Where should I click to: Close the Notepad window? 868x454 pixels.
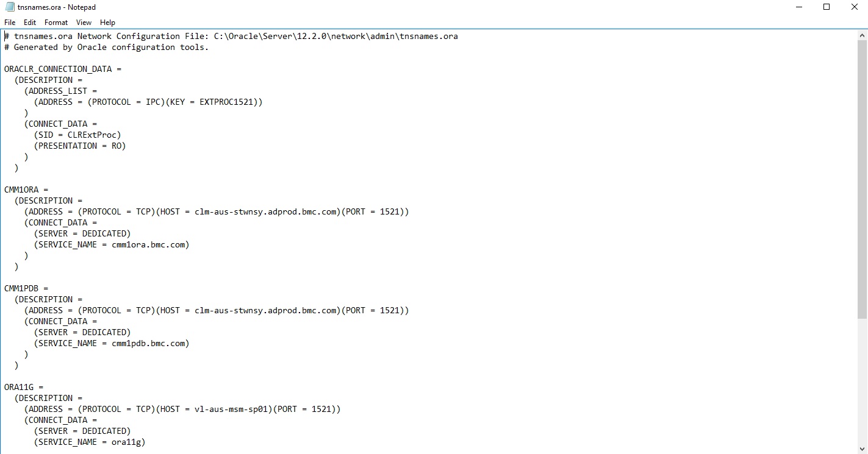point(854,7)
